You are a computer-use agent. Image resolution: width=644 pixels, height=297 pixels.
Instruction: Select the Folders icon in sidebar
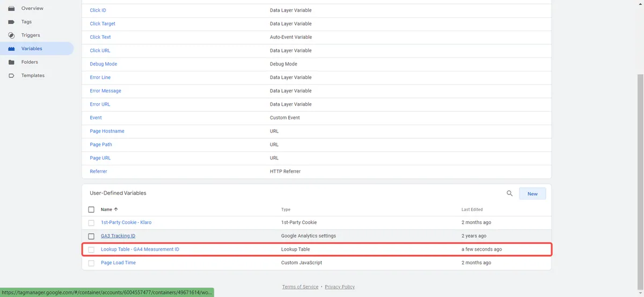point(11,62)
